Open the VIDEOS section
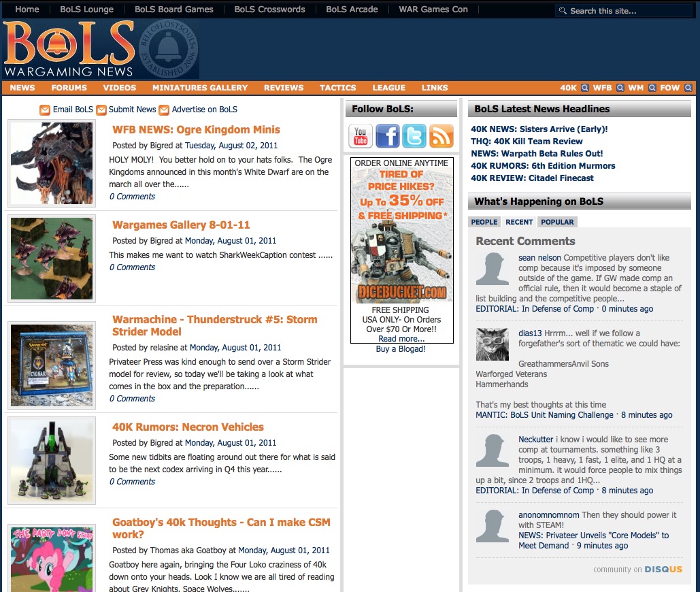The width and height of the screenshot is (700, 592). (x=120, y=88)
